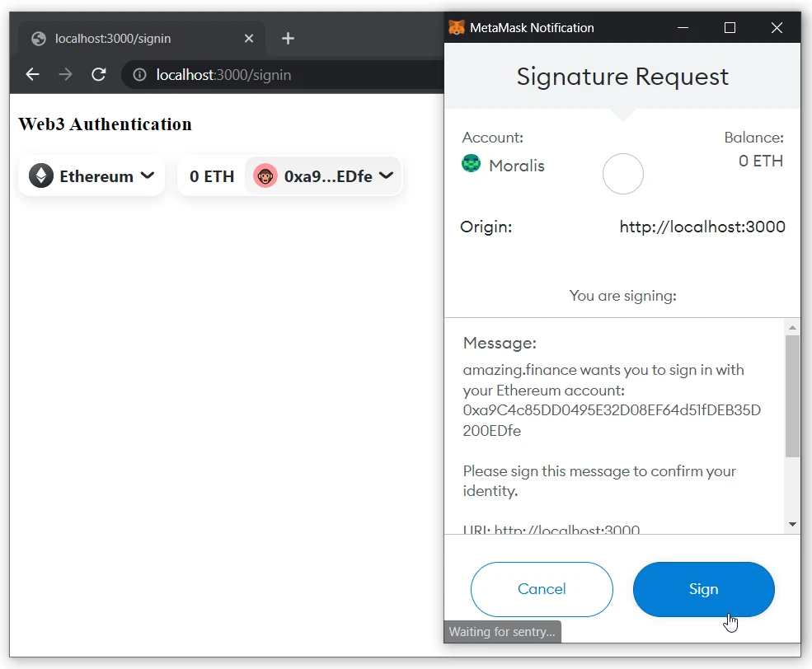Click the 0 ETH balance label
812x669 pixels.
(212, 175)
